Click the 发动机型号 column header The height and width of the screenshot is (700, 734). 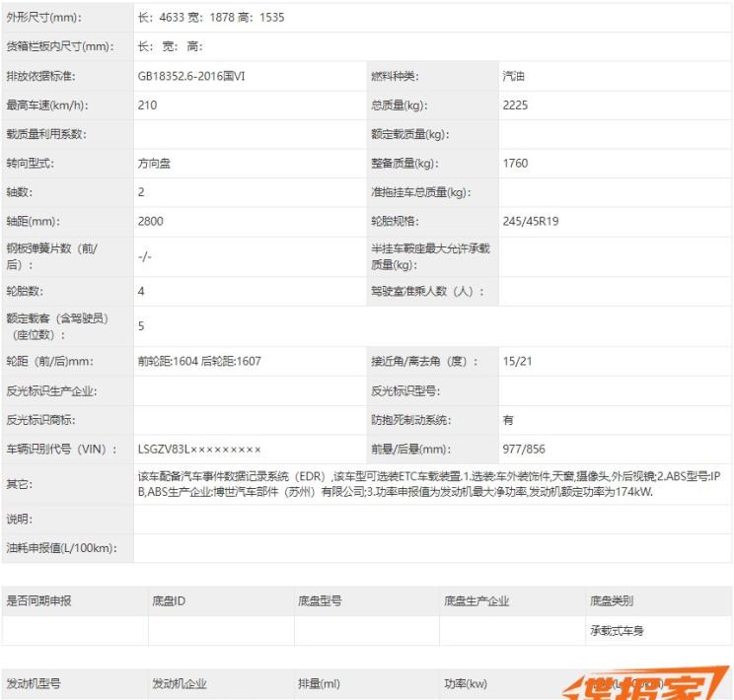coord(34,683)
